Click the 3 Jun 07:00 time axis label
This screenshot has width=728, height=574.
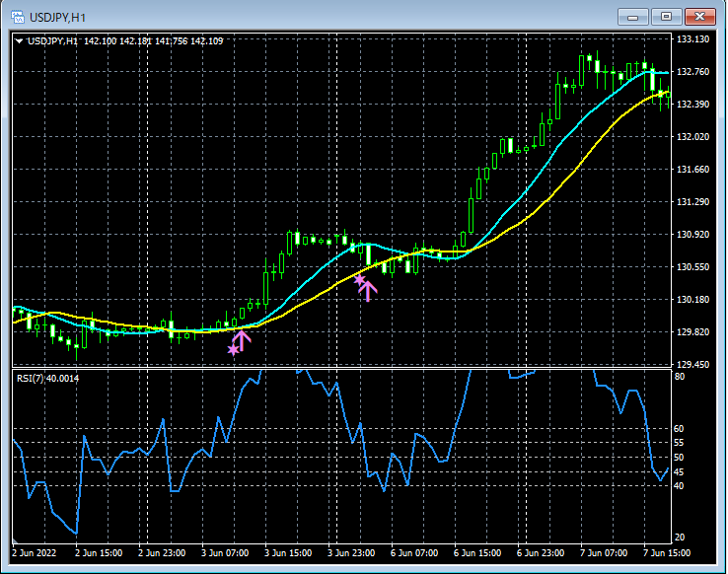point(225,553)
